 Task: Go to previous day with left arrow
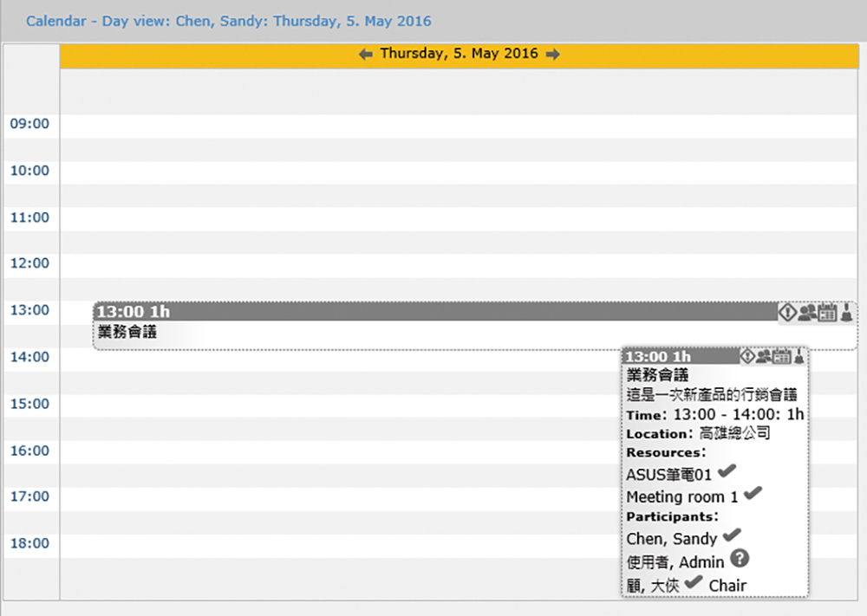pos(366,54)
